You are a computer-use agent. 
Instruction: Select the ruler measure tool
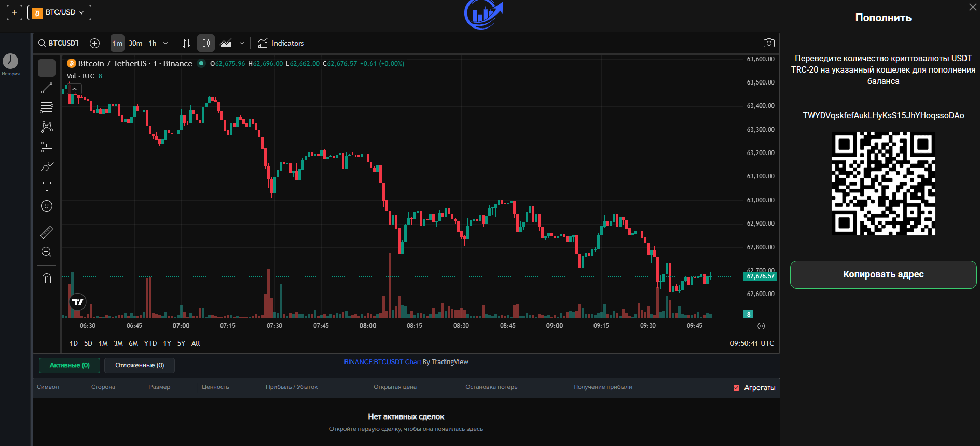47,232
